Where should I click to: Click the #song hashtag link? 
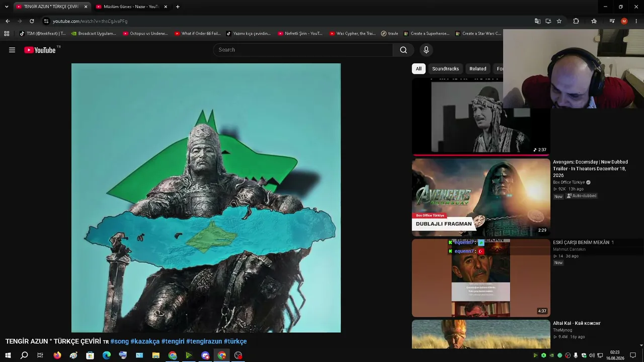[120, 341]
